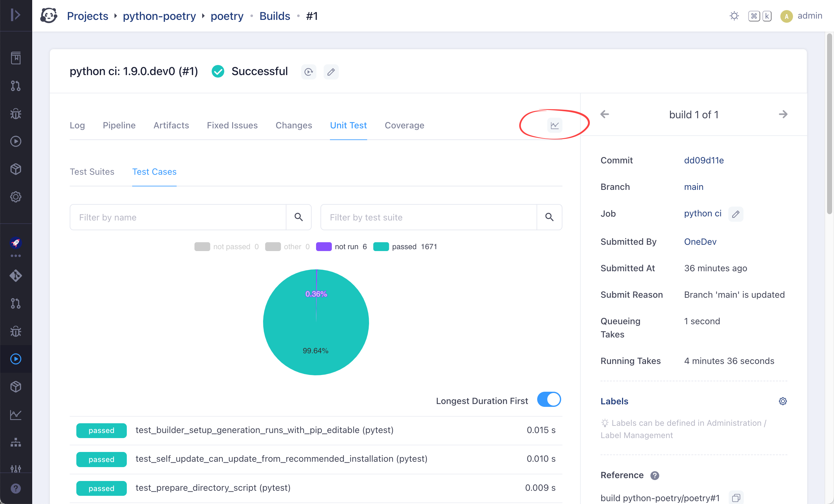Image resolution: width=834 pixels, height=504 pixels.
Task: Open the Coverage tab
Action: 404,125
